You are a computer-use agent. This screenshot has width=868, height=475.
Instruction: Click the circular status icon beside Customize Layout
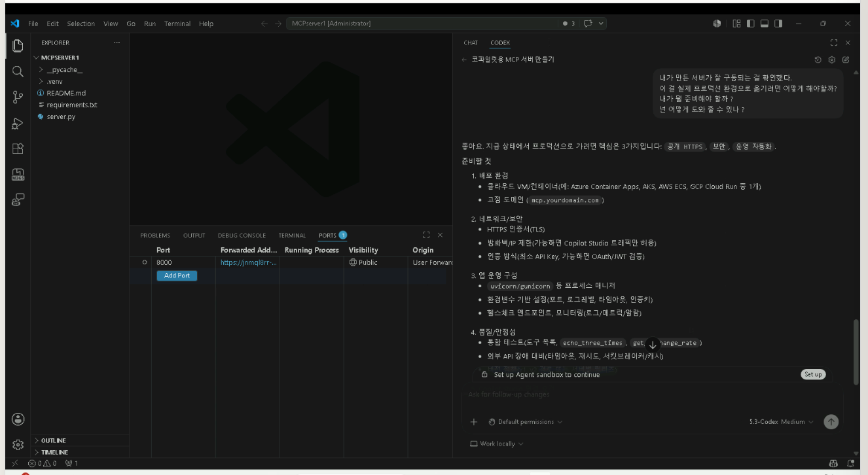[x=717, y=24]
